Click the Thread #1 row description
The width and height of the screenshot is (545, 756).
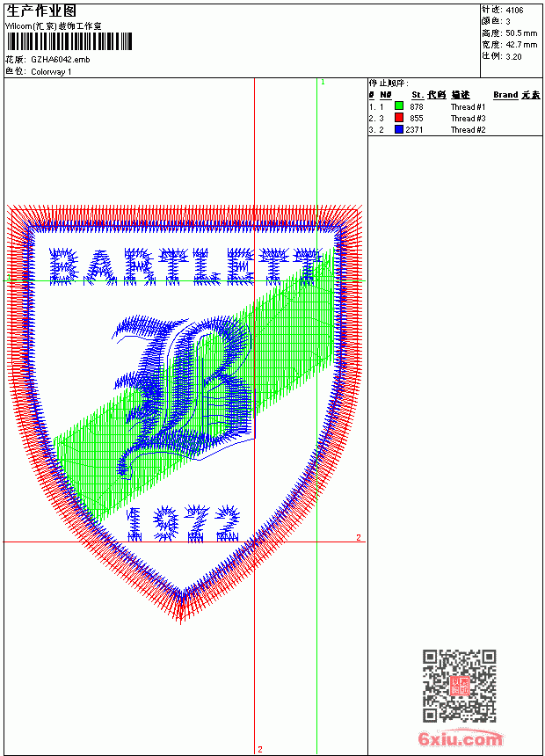(468, 107)
